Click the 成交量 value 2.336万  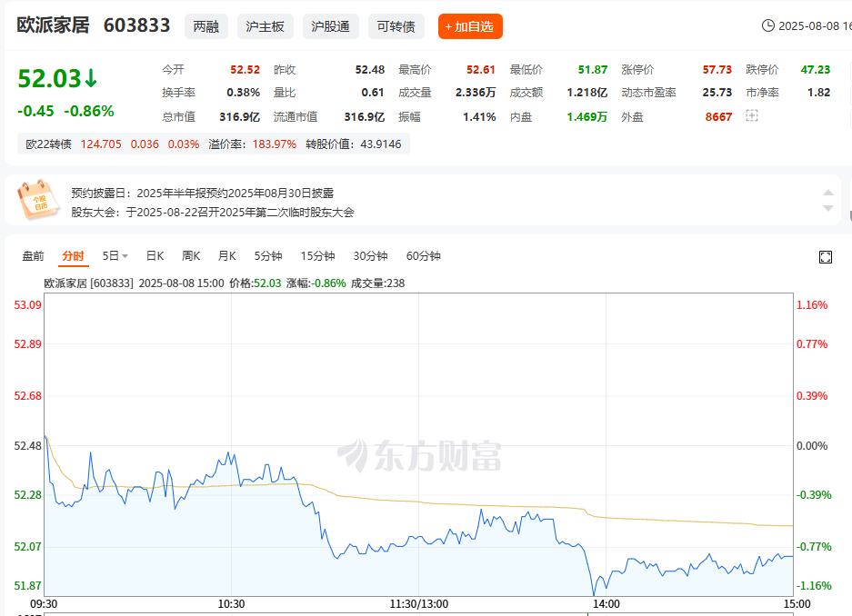tap(476, 93)
